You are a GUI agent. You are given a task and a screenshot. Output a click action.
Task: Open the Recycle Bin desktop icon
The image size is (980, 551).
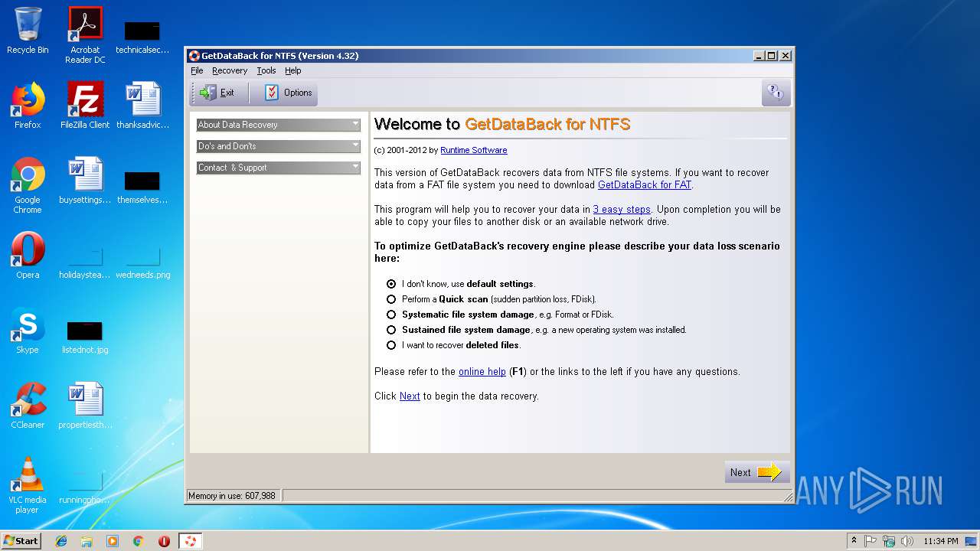tap(28, 31)
